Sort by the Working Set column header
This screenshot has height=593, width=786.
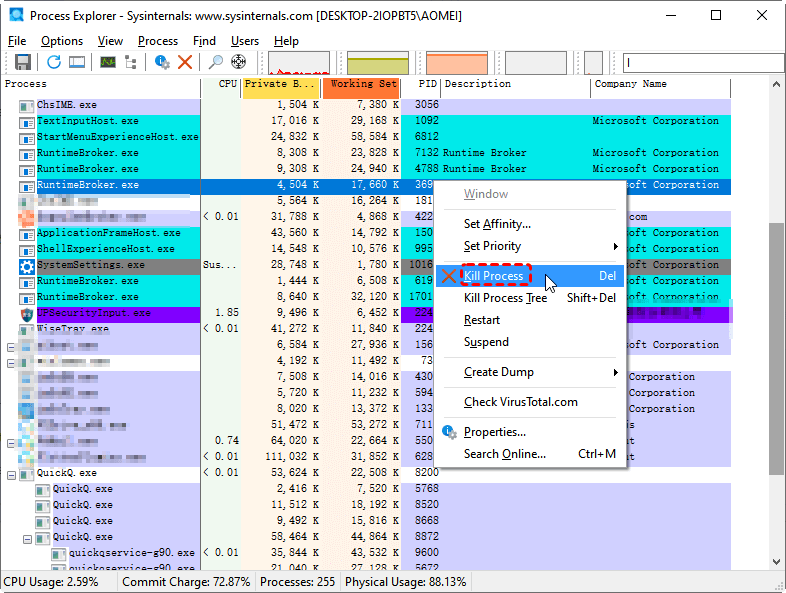[361, 88]
